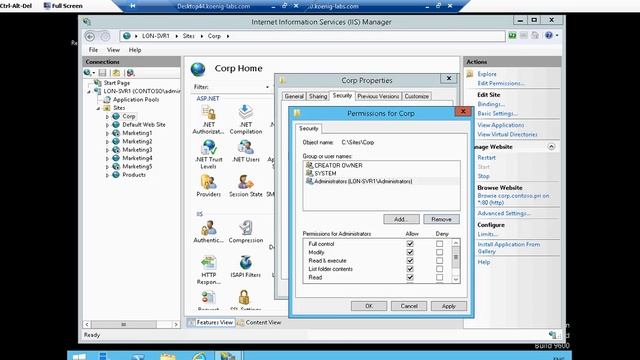Toggle Allow checkbox for Read

[x=410, y=277]
